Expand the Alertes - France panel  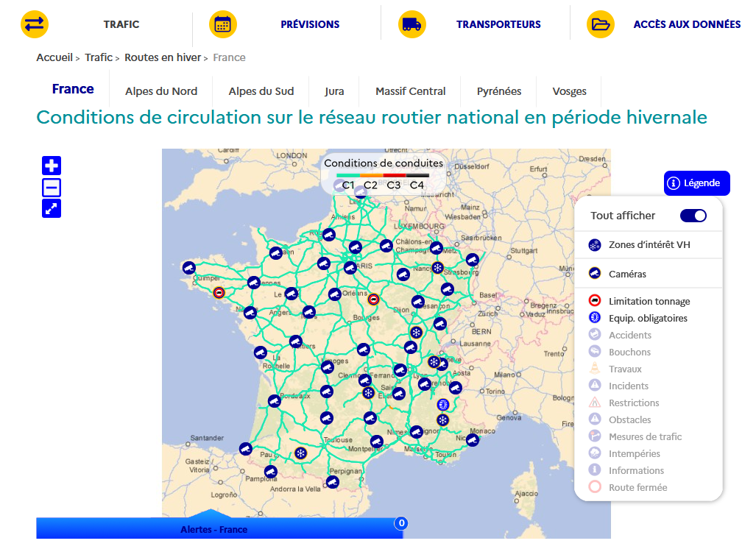[214, 528]
